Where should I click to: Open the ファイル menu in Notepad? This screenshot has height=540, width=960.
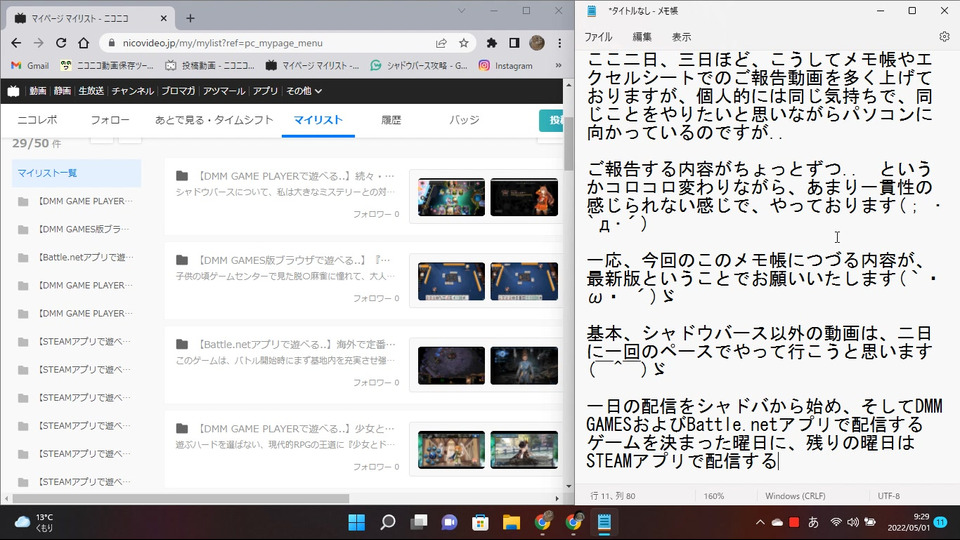tap(598, 37)
